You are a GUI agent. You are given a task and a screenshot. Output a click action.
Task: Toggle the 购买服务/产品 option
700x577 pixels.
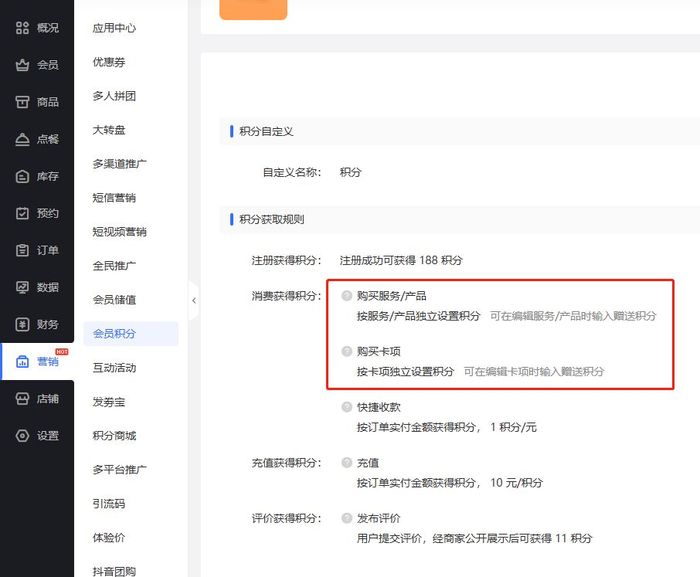347,296
